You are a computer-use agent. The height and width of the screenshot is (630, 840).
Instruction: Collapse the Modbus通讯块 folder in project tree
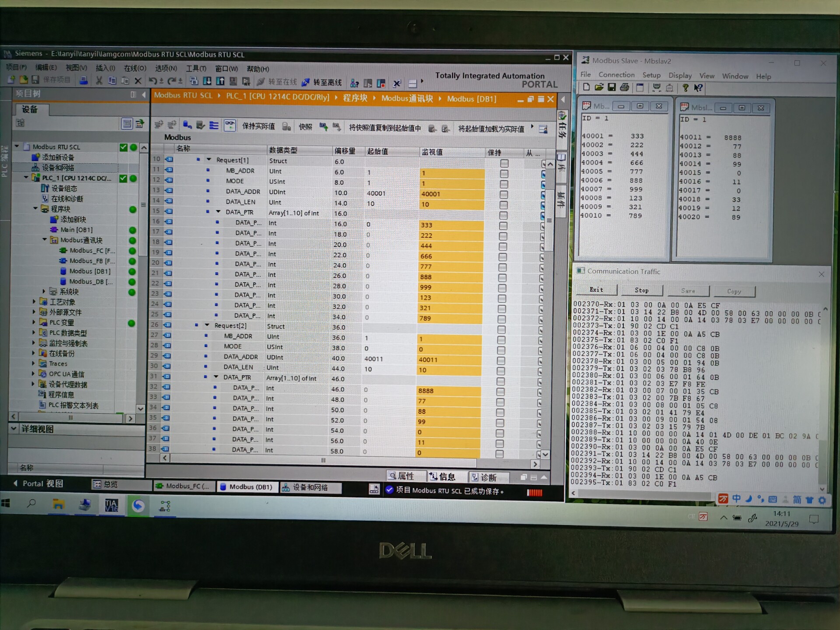(45, 240)
